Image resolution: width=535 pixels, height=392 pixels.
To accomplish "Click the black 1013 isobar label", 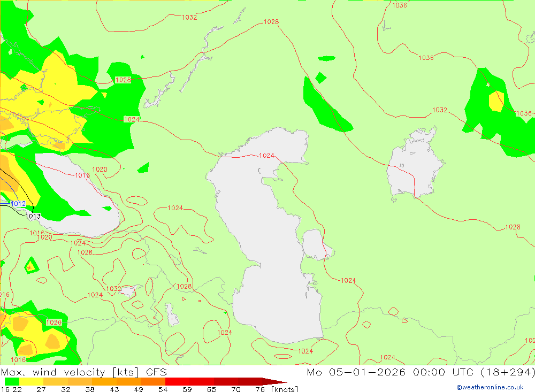I will pyautogui.click(x=33, y=216).
